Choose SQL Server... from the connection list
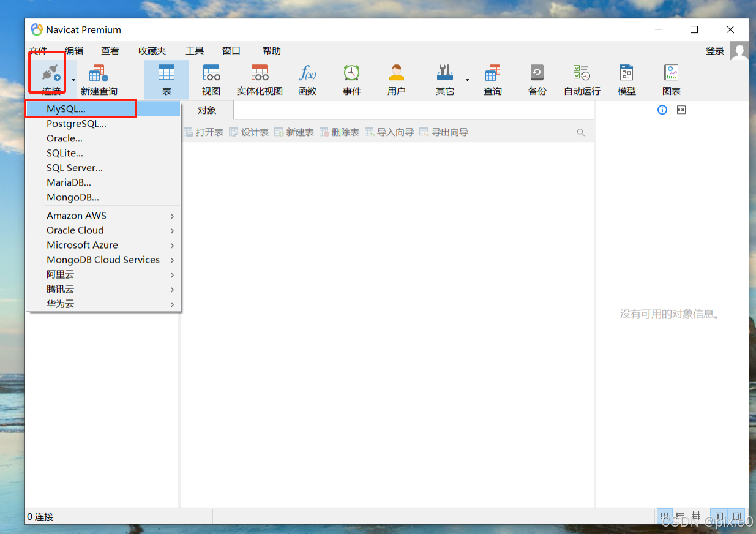Screen dimensions: 756x534 tap(103, 168)
